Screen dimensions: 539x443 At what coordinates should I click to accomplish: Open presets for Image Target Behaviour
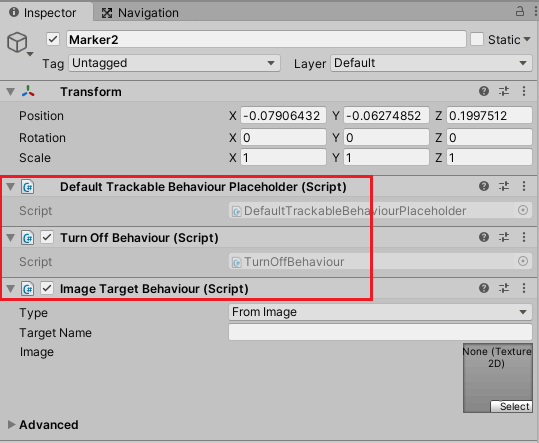coord(504,288)
